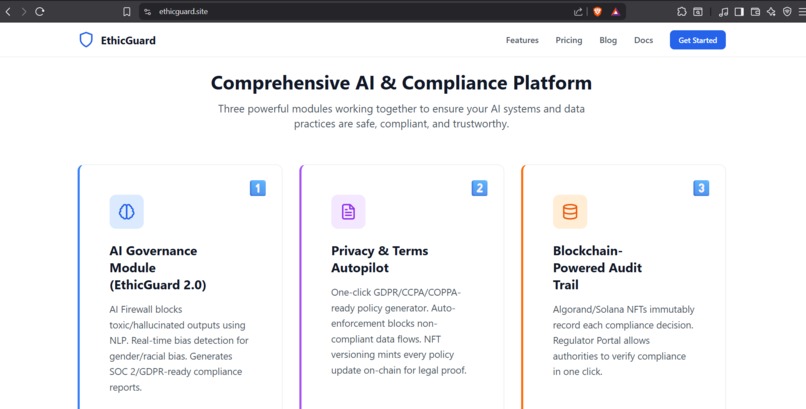Open Brave Shields lion icon

(597, 11)
